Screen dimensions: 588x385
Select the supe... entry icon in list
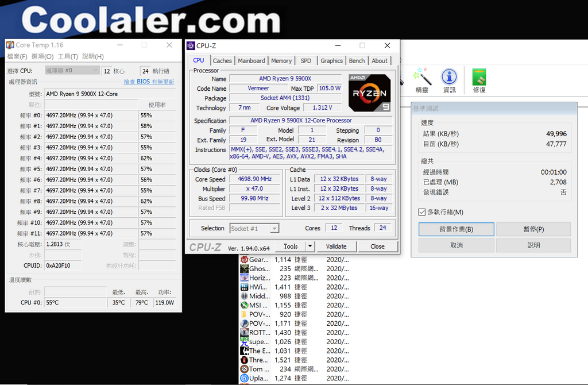click(x=244, y=342)
